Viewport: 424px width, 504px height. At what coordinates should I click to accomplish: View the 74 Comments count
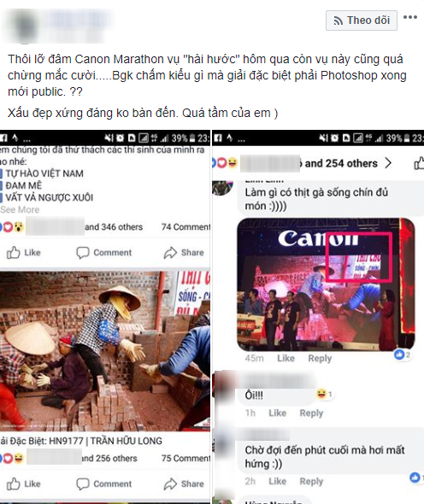(185, 227)
